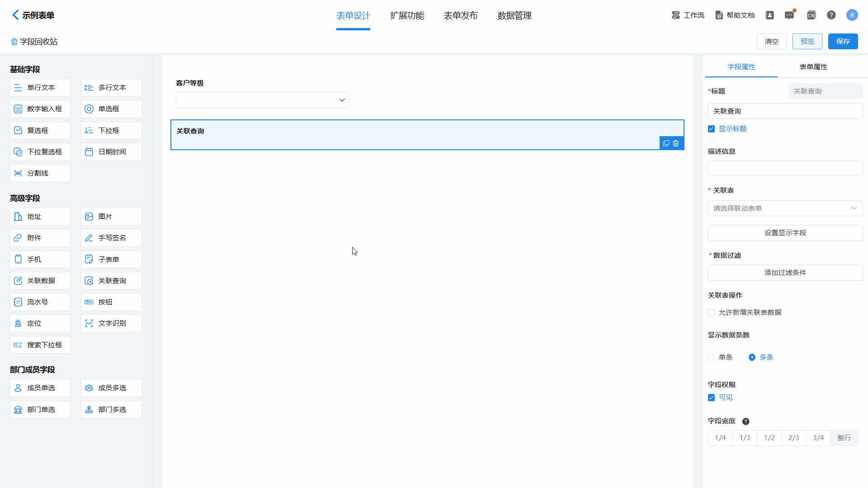
Task: Open the 工作流 workflow icon
Action: pyautogui.click(x=675, y=15)
